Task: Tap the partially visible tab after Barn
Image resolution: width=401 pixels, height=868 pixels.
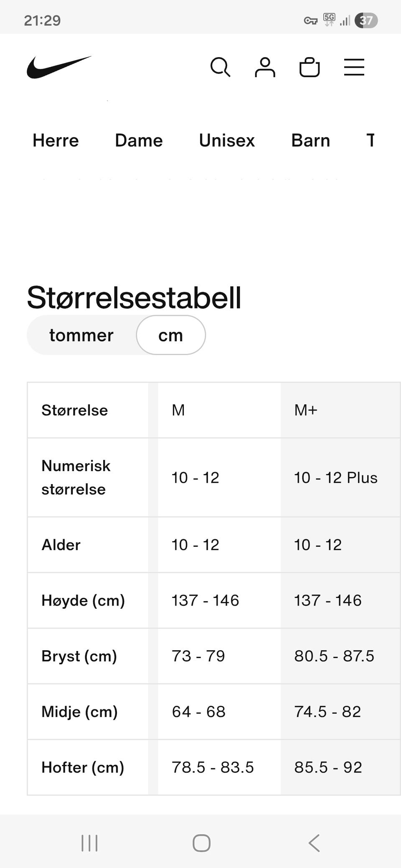Action: coord(371,141)
